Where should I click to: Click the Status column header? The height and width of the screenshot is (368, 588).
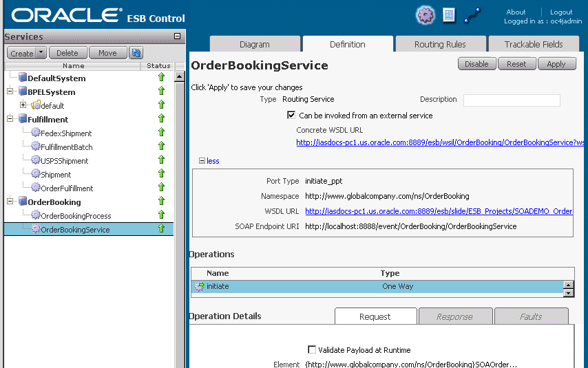coord(158,65)
